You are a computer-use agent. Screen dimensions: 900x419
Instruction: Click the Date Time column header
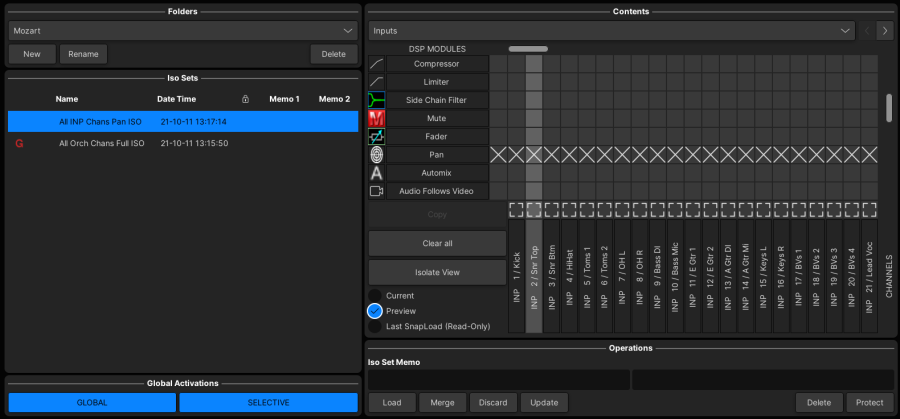(176, 99)
